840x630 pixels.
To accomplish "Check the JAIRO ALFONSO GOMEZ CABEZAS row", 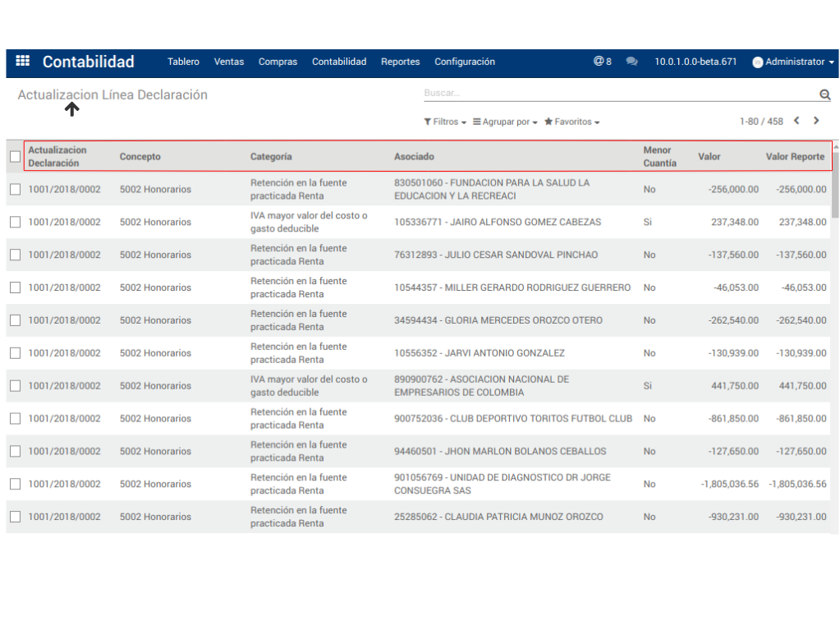I will [x=15, y=222].
